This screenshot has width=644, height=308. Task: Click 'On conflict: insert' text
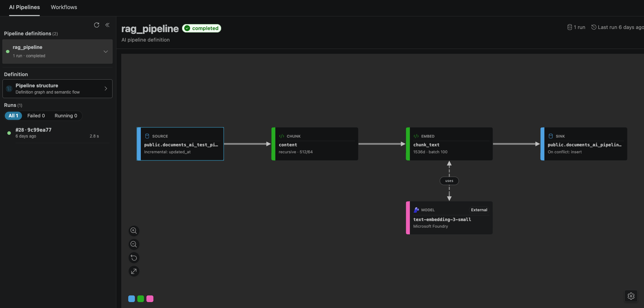[x=565, y=152]
